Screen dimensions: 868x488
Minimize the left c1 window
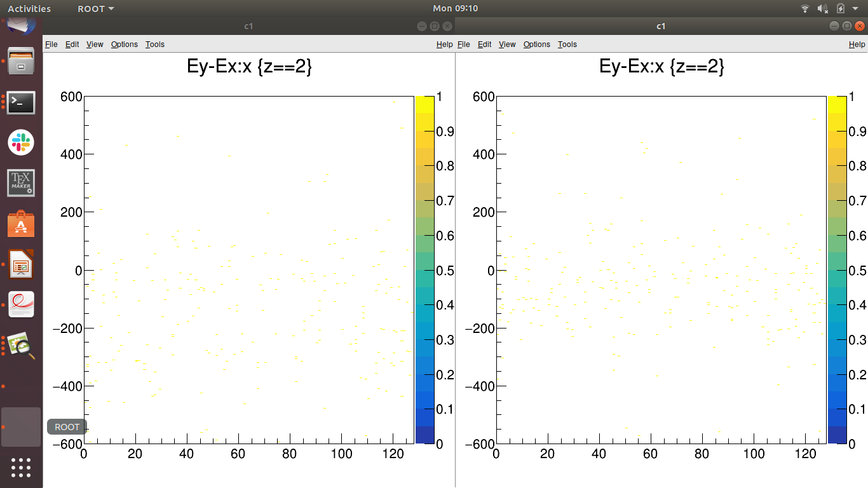click(x=422, y=26)
